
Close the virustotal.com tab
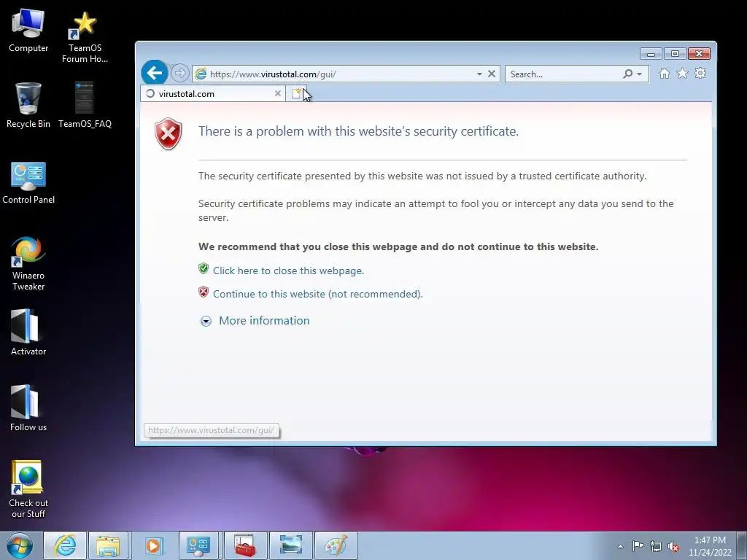(x=278, y=94)
